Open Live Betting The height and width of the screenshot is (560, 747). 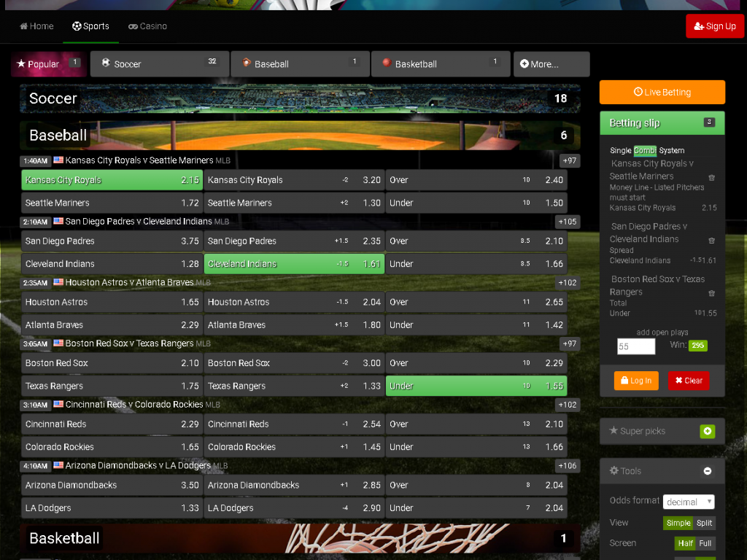[x=662, y=93]
